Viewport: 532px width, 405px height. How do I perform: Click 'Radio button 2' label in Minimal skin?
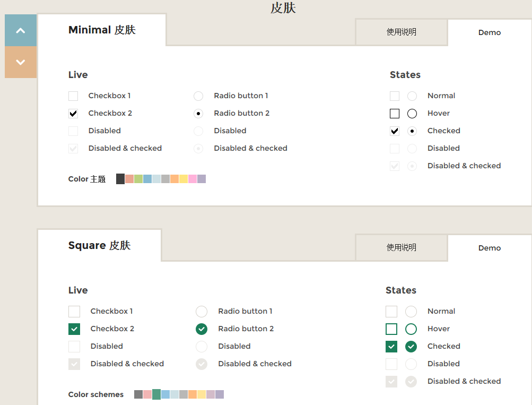pyautogui.click(x=241, y=114)
